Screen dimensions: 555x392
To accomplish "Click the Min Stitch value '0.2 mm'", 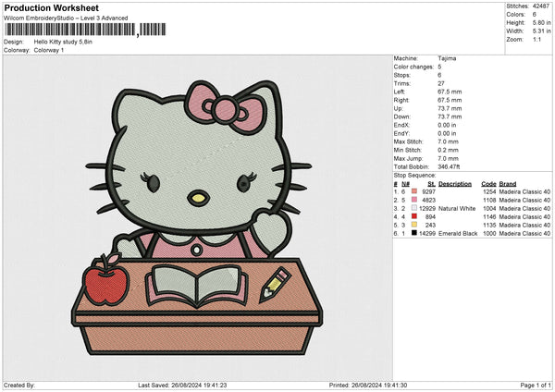I will pos(448,151).
